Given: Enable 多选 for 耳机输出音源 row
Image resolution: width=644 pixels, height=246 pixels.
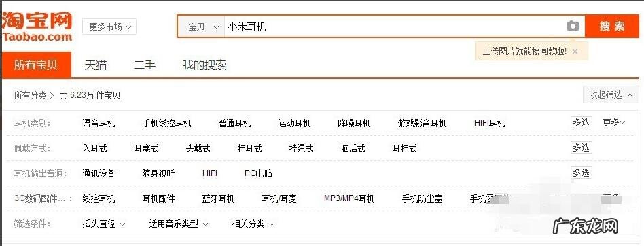Looking at the screenshot, I should click(581, 173).
